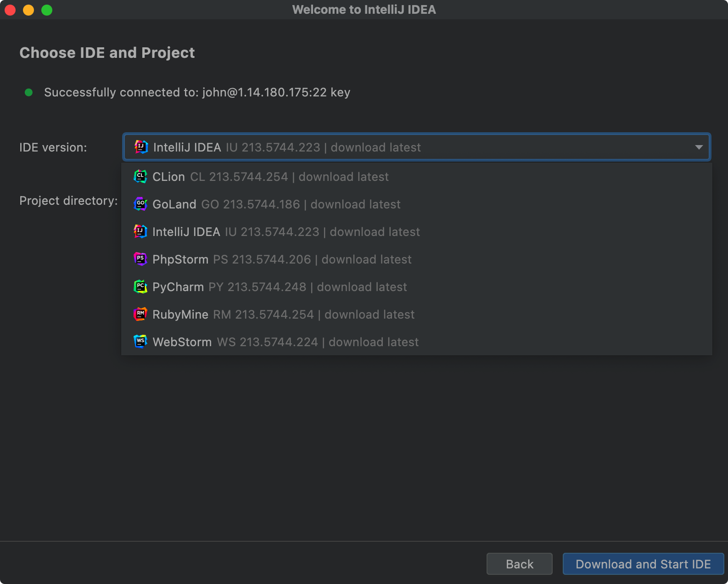728x584 pixels.
Task: Click the green connection status indicator
Action: pyautogui.click(x=28, y=92)
